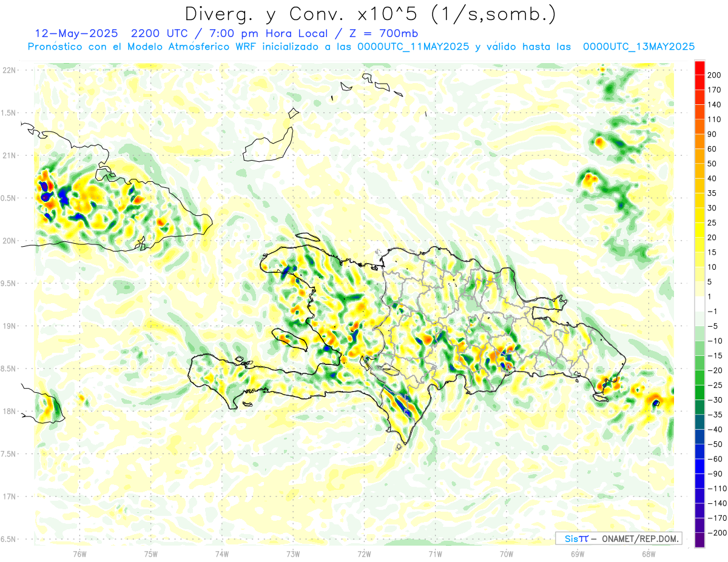Viewport: 728px width, 562px height.
Task: Click the '9.5N' latitude label
Action: (9, 283)
